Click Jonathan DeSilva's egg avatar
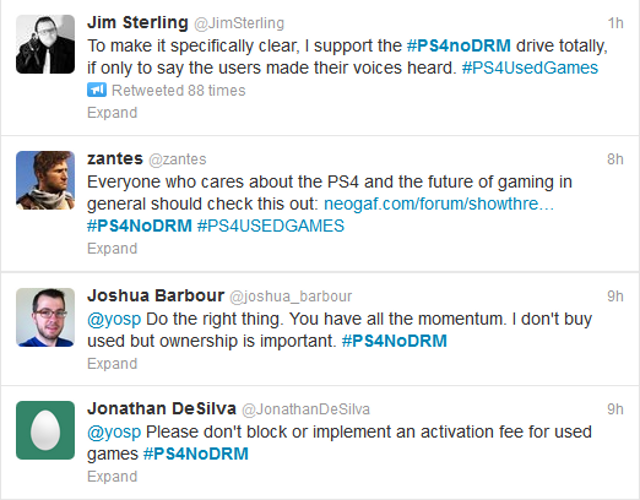This screenshot has height=500, width=640. (45, 430)
